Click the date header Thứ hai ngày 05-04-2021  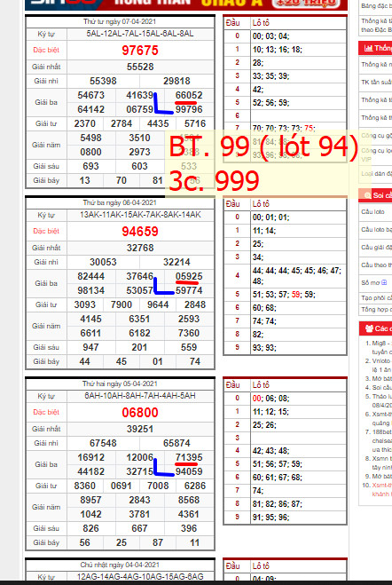(120, 383)
